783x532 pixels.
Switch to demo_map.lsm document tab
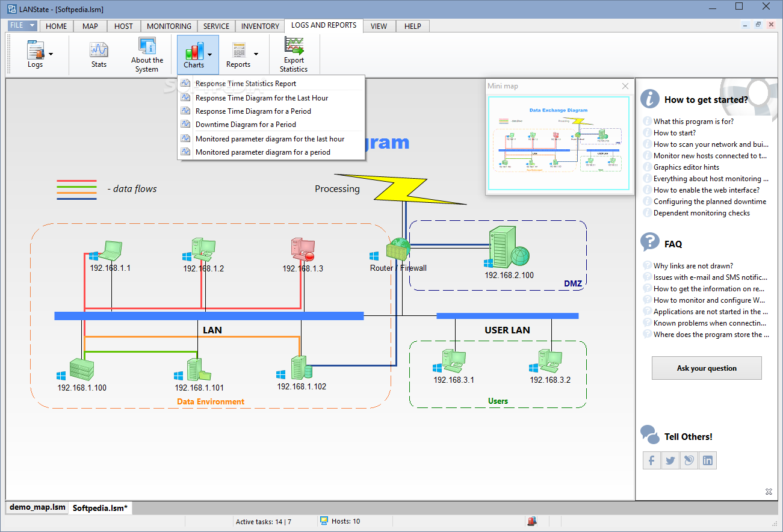pos(37,507)
